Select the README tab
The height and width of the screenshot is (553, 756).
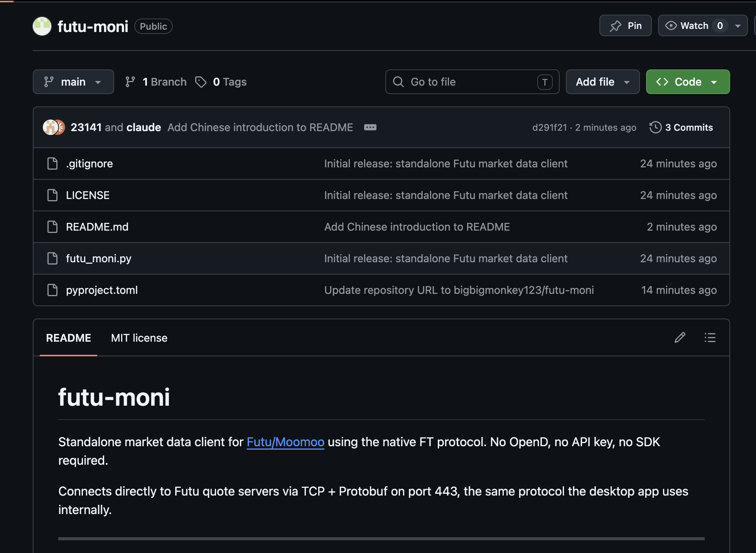[69, 338]
